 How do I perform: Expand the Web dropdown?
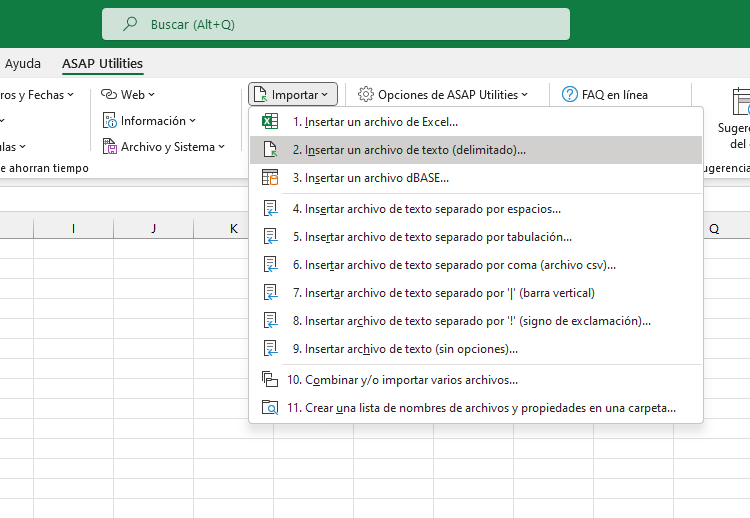point(152,95)
